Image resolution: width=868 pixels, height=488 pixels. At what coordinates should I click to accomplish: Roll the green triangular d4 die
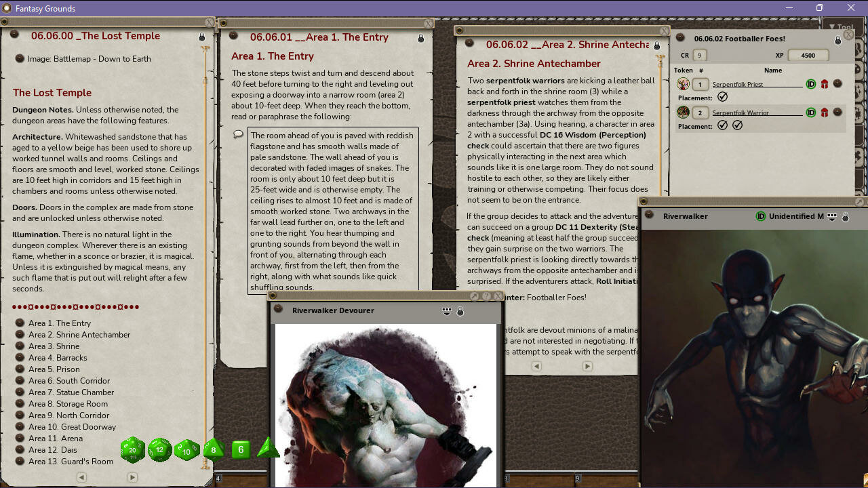tap(267, 448)
